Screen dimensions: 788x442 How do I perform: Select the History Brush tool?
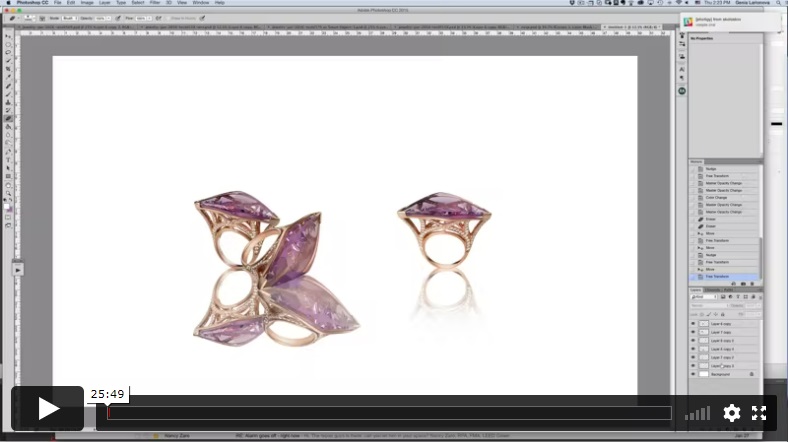[9, 110]
